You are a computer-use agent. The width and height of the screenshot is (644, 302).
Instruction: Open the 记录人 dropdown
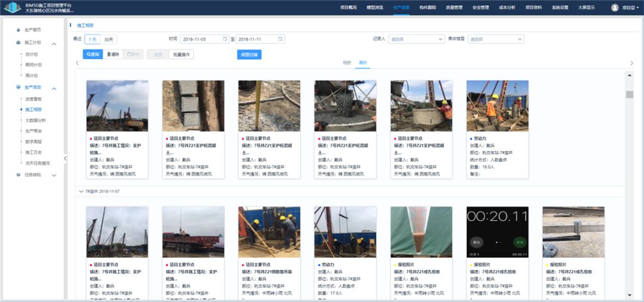(x=416, y=39)
